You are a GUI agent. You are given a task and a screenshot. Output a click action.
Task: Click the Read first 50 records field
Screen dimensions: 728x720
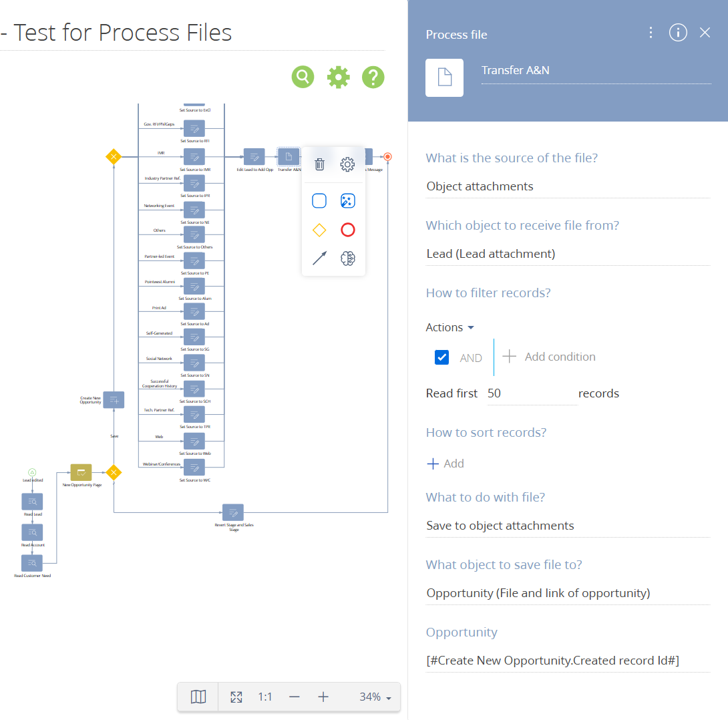tap(532, 393)
